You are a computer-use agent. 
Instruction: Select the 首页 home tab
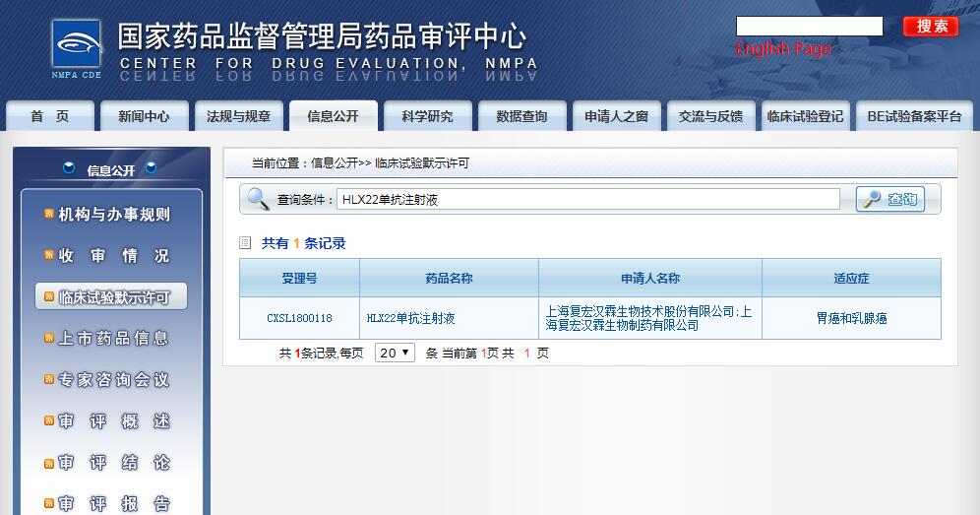(x=49, y=116)
